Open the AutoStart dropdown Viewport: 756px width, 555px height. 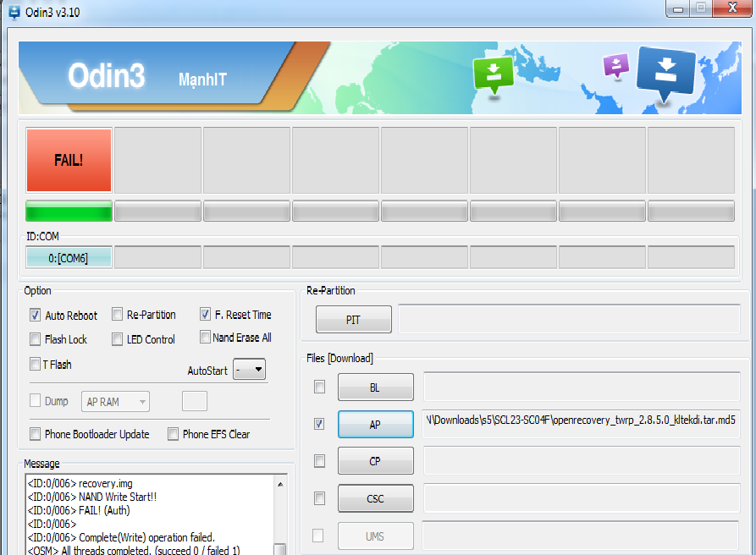249,370
